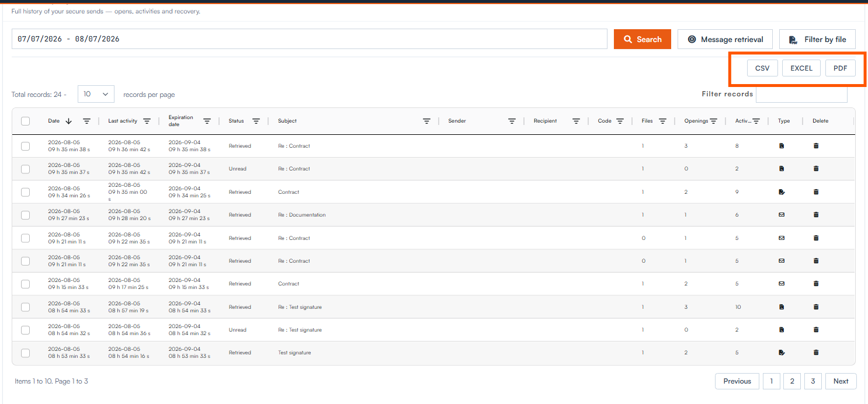This screenshot has height=404, width=868.
Task: Click the Sender column header label
Action: tap(457, 121)
